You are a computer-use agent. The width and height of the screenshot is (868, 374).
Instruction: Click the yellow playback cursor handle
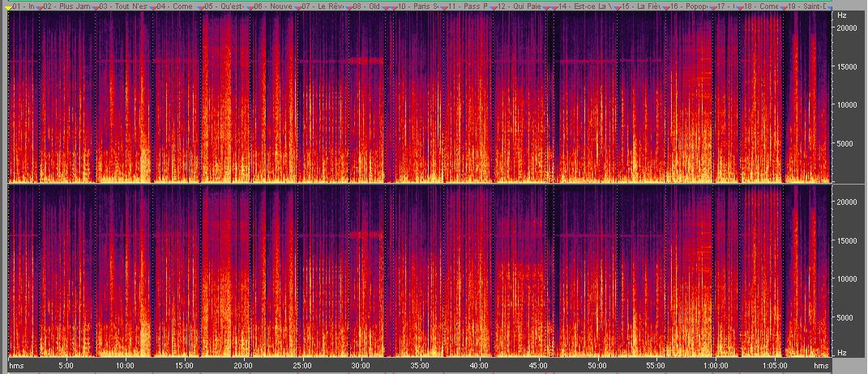click(8, 7)
